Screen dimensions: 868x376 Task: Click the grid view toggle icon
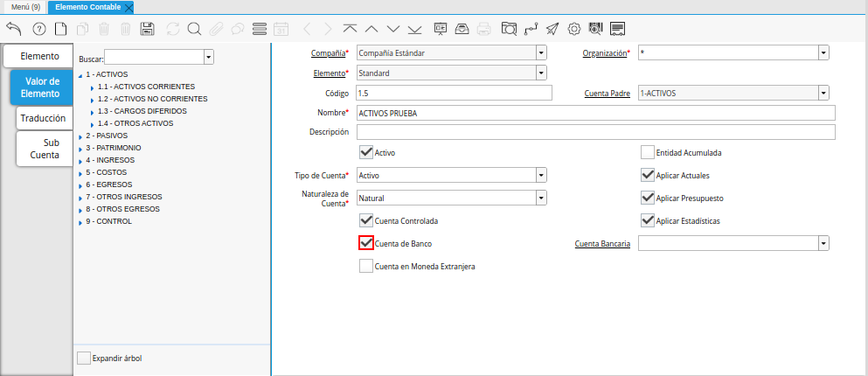coord(259,29)
